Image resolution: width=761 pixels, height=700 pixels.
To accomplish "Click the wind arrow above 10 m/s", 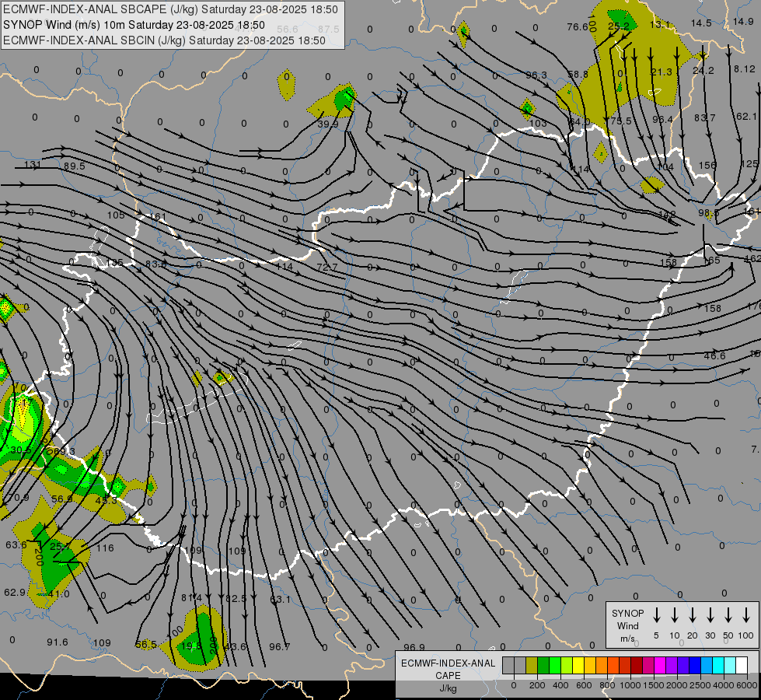I will [675, 615].
